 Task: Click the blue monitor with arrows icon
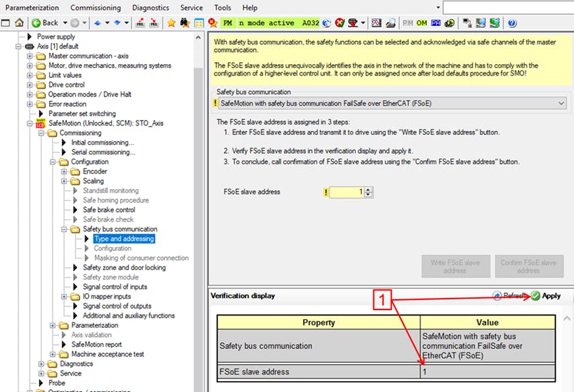click(480, 23)
